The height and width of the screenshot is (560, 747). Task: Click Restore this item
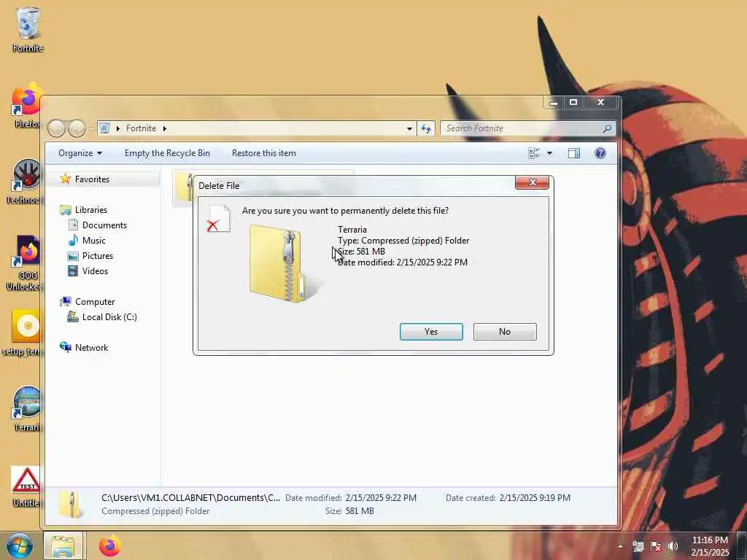pos(264,153)
